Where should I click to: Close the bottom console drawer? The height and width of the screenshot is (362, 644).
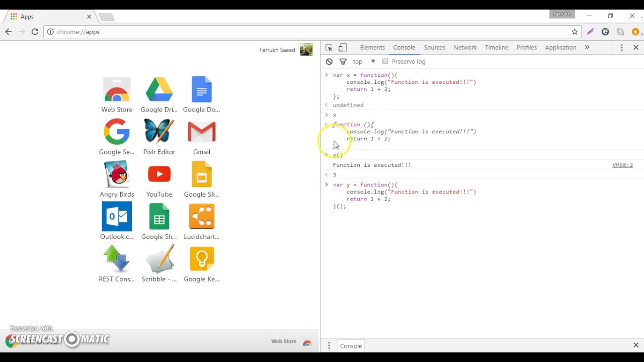(x=636, y=345)
